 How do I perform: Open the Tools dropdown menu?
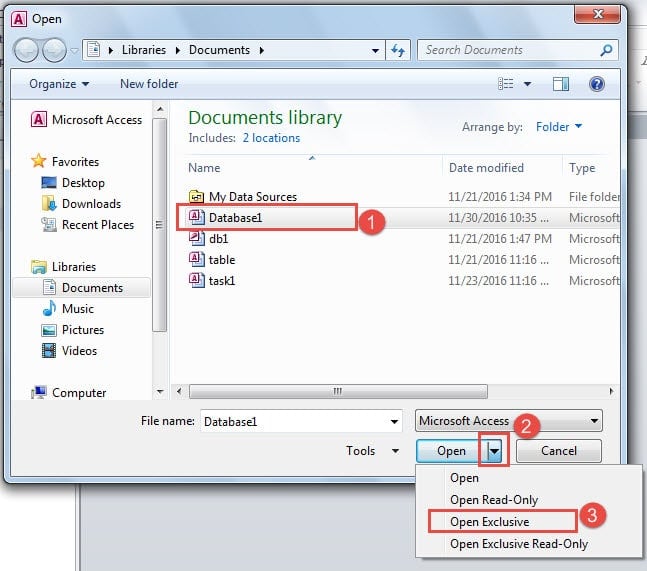(372, 451)
